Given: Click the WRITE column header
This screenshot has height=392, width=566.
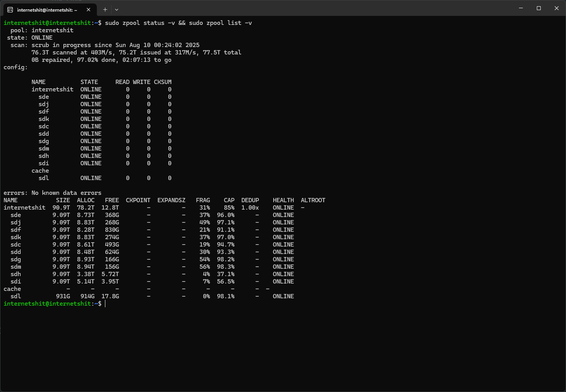Looking at the screenshot, I should pyautogui.click(x=141, y=82).
